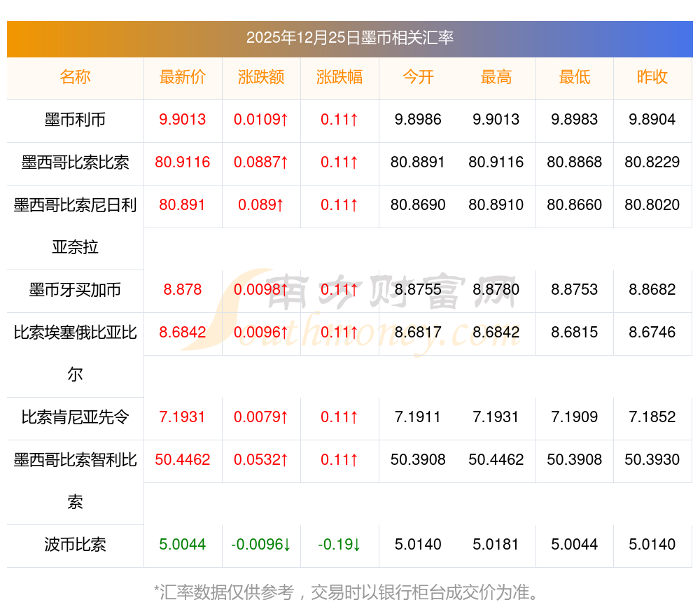Select the 墨币牙买加币 row name
The height and width of the screenshot is (614, 700).
click(75, 290)
